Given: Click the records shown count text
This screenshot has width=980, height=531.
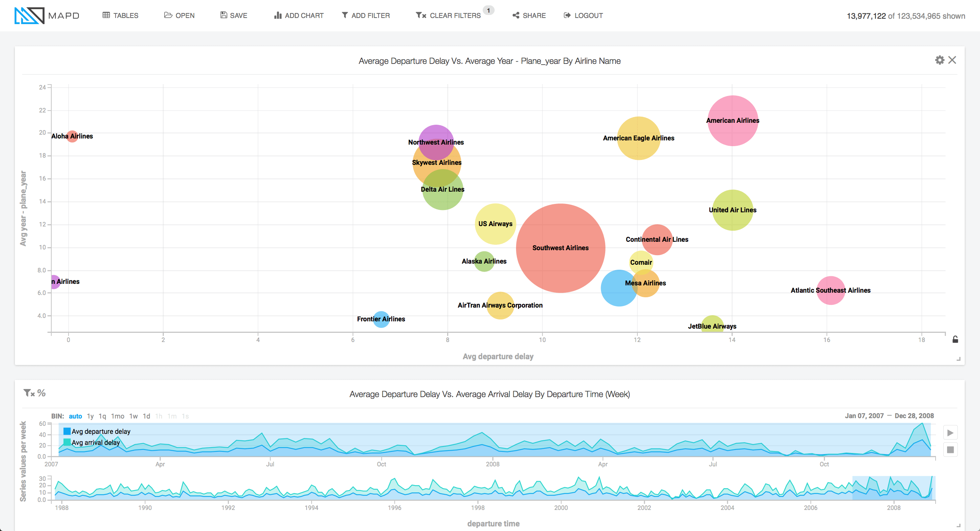Looking at the screenshot, I should point(906,16).
